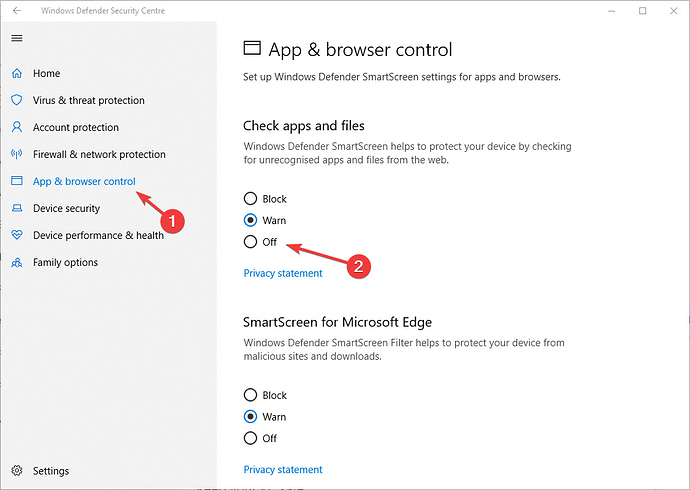Viewport: 690px width, 490px height.
Task: Click the Device performance & health heart icon
Action: pos(16,236)
